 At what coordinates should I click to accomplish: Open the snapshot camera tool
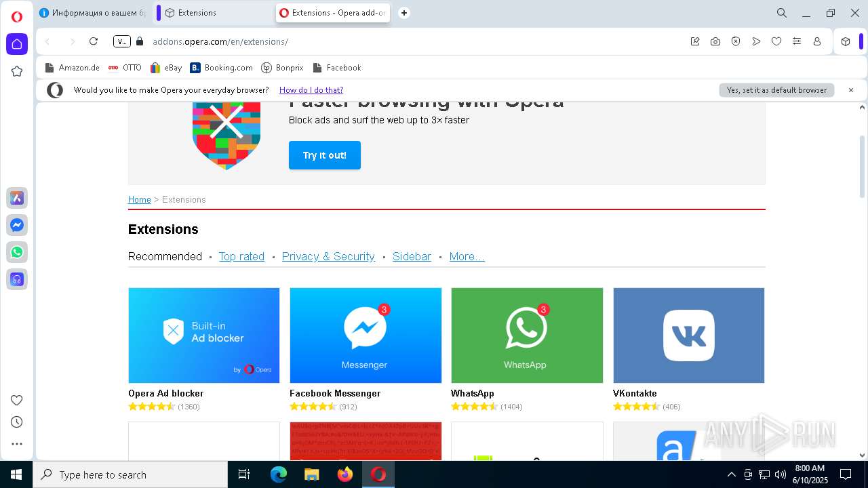(715, 41)
